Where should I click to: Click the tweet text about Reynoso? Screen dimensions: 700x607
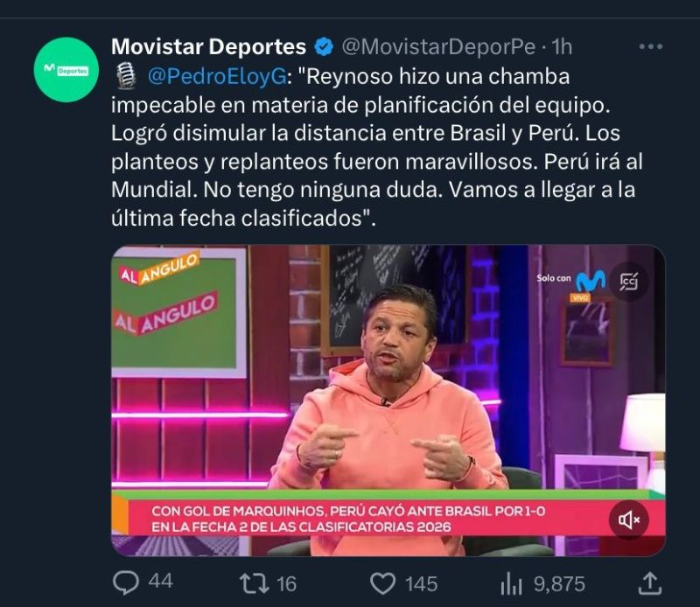click(377, 147)
